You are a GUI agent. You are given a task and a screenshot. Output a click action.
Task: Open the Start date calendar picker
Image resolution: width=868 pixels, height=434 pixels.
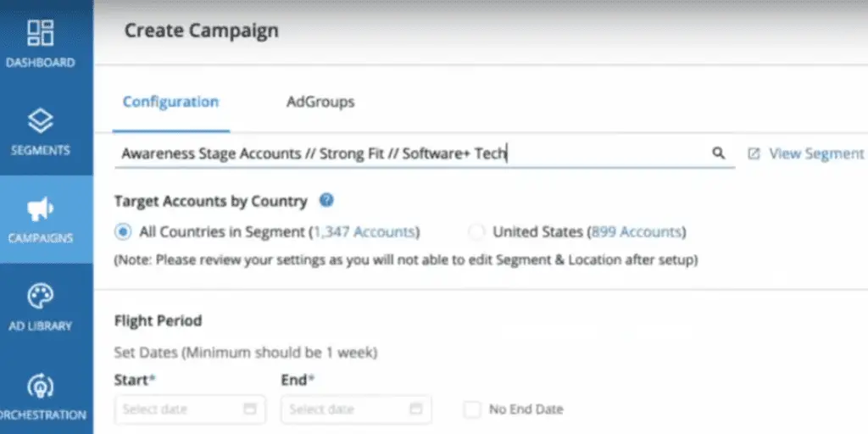pyautogui.click(x=250, y=409)
